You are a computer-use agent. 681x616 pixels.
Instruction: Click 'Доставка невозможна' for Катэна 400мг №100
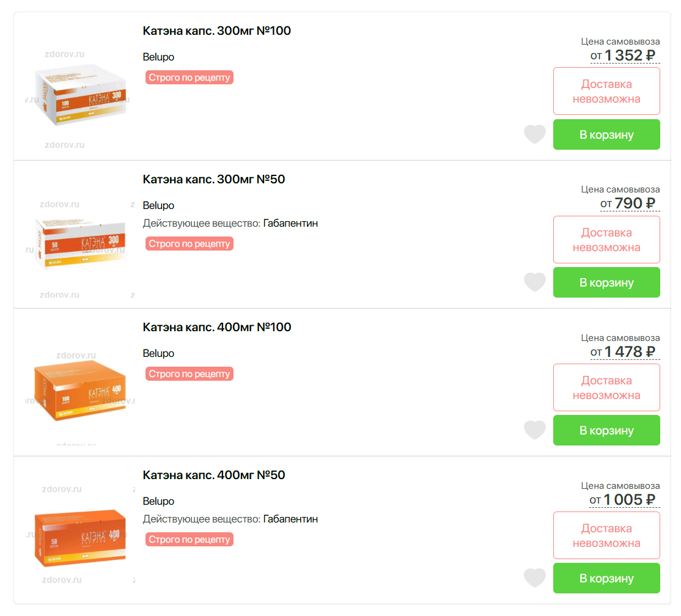coord(606,387)
